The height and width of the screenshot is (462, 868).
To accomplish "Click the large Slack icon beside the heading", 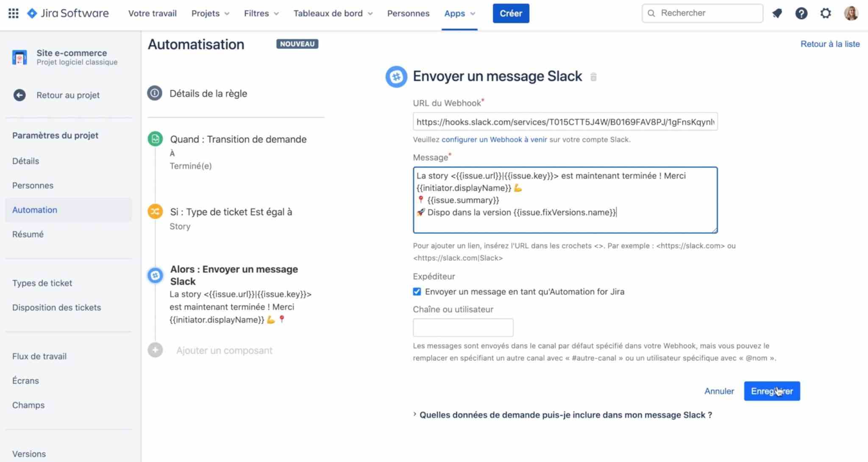I will pos(396,77).
